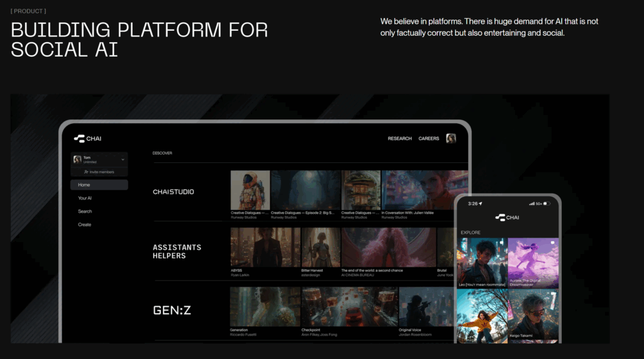The height and width of the screenshot is (359, 644).
Task: Click the CHAI logo in desktop app
Action: [87, 138]
